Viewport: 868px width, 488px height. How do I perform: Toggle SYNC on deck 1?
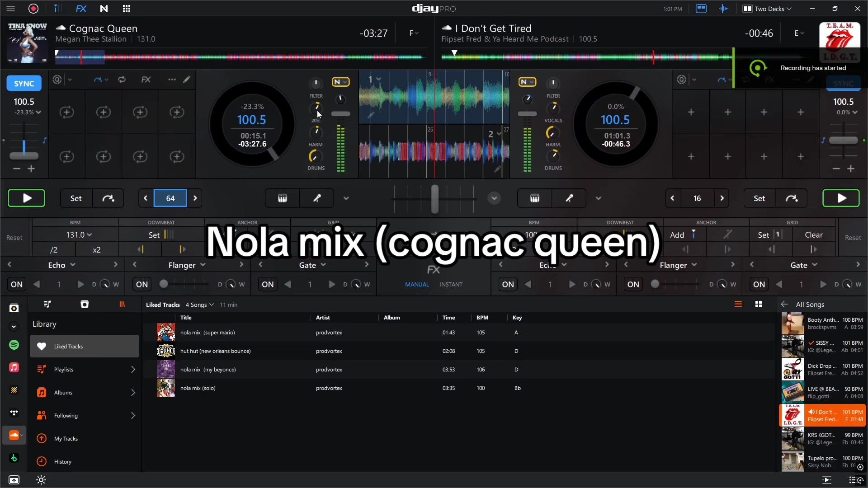(24, 84)
